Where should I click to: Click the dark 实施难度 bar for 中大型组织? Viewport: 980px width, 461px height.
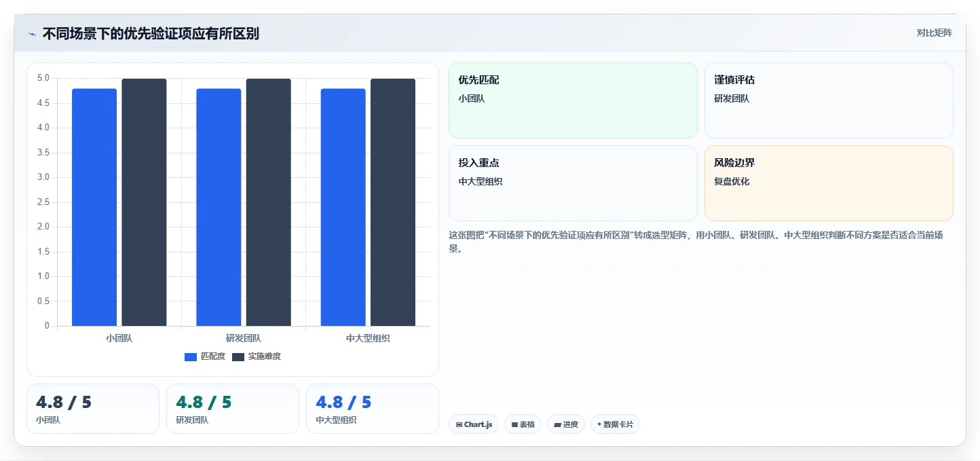tap(393, 202)
